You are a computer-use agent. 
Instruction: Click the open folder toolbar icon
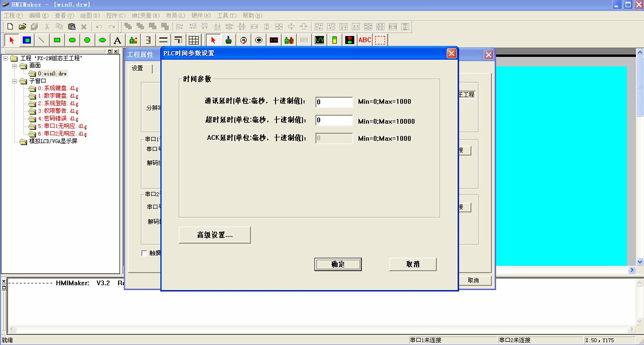22,27
